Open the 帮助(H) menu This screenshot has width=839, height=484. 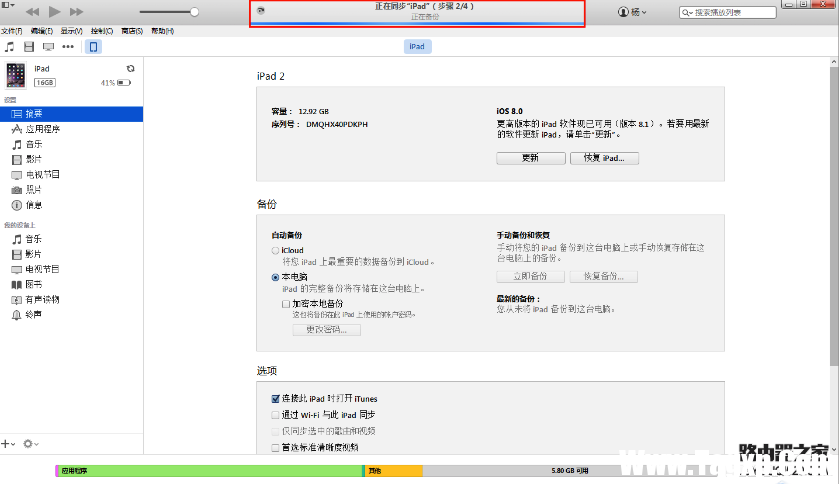tap(163, 31)
